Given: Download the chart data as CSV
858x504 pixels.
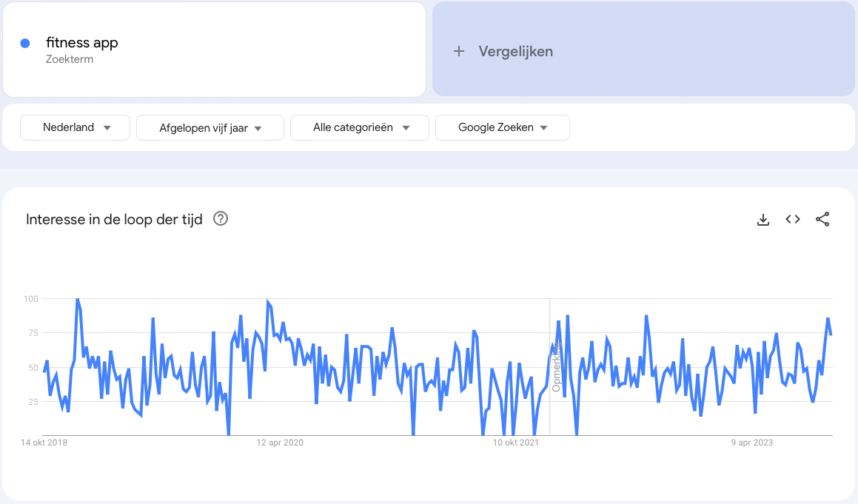Looking at the screenshot, I should [x=763, y=219].
